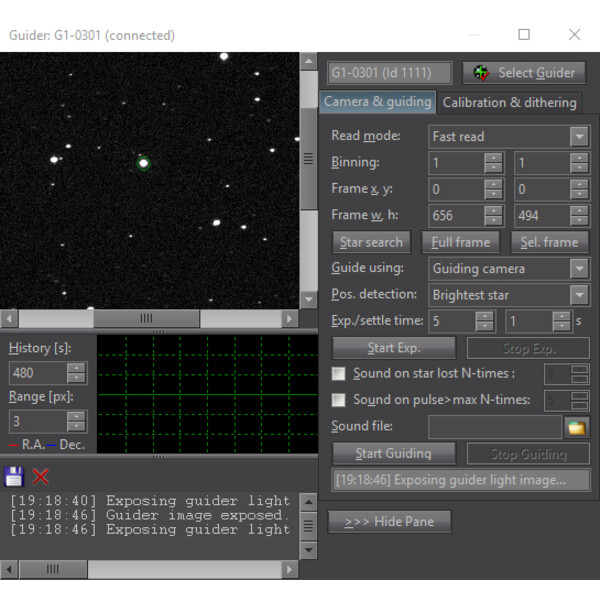Click the Hide Pane button
Image resolution: width=600 pixels, height=600 pixels.
coord(388,522)
